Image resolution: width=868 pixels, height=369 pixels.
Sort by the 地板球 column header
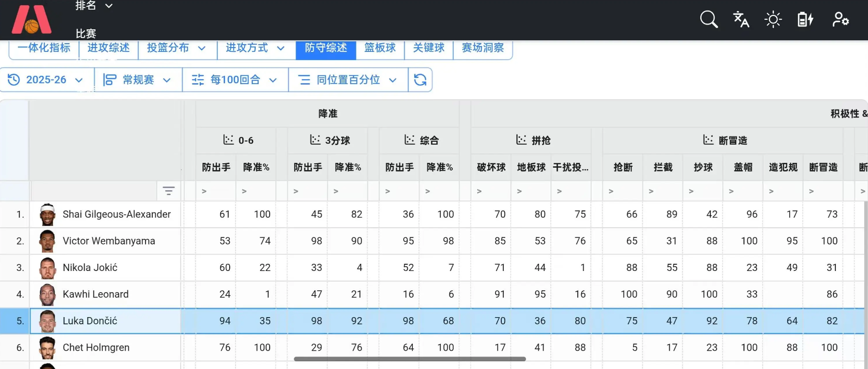click(531, 167)
